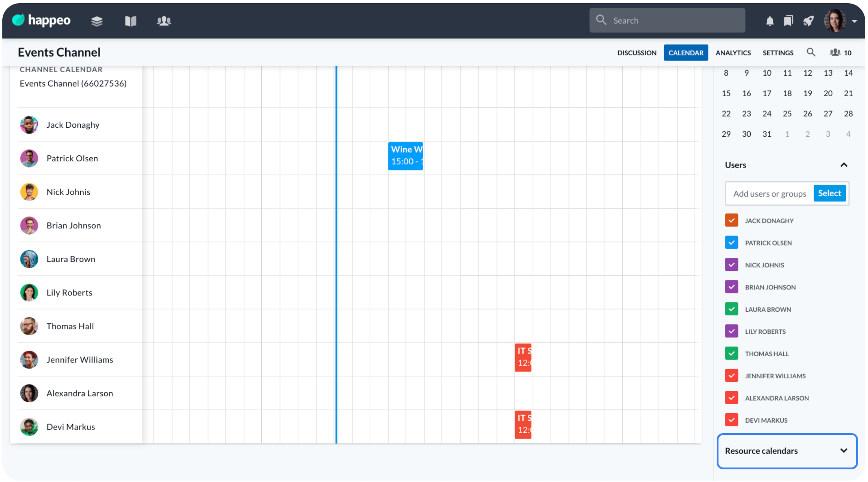Open the people directory icon in navbar
The height and width of the screenshot is (482, 868).
(x=164, y=21)
